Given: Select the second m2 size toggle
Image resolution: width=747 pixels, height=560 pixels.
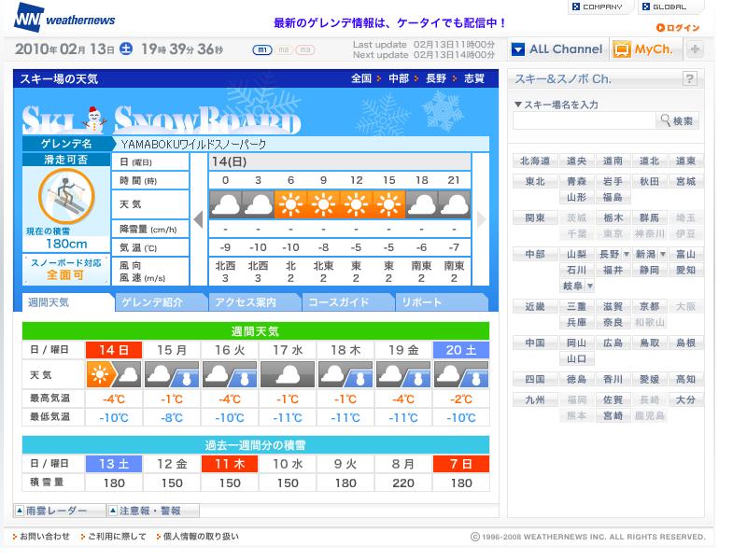Looking at the screenshot, I should click(x=284, y=49).
